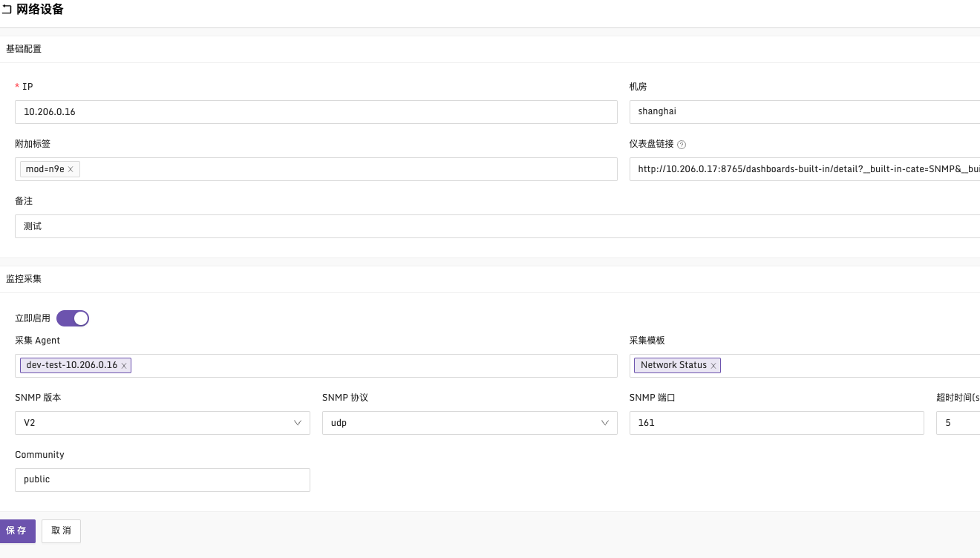Remove the Network Status template tag
The image size is (980, 558).
click(713, 365)
